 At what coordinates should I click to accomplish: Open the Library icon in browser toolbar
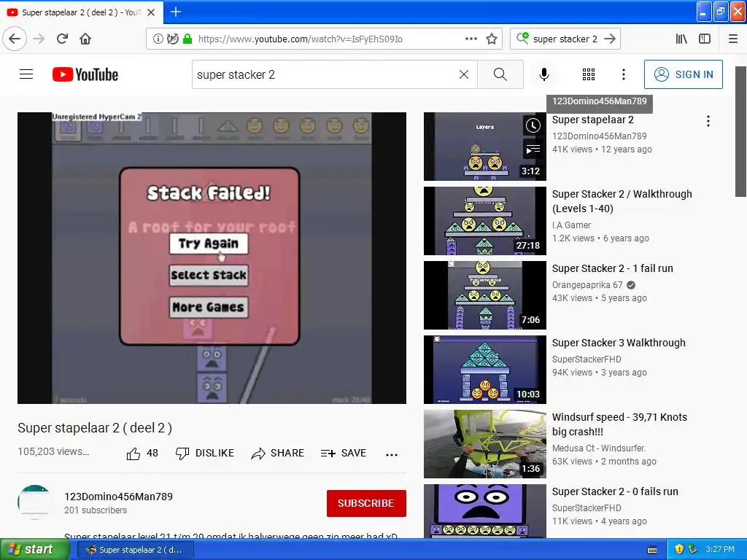pos(681,39)
